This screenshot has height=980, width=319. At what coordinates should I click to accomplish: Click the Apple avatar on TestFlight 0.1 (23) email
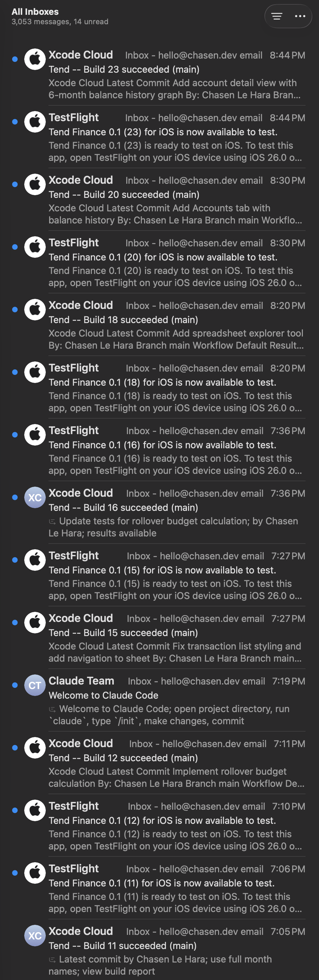coord(35,122)
